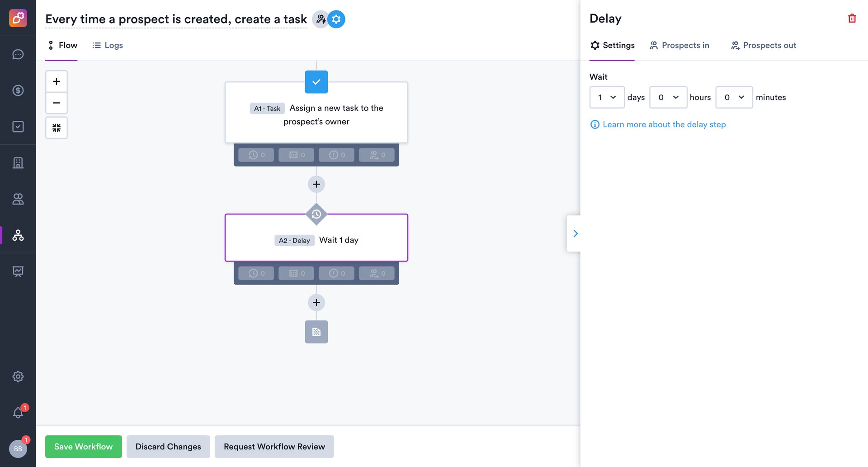Delete the Delay step via trash icon

[852, 18]
